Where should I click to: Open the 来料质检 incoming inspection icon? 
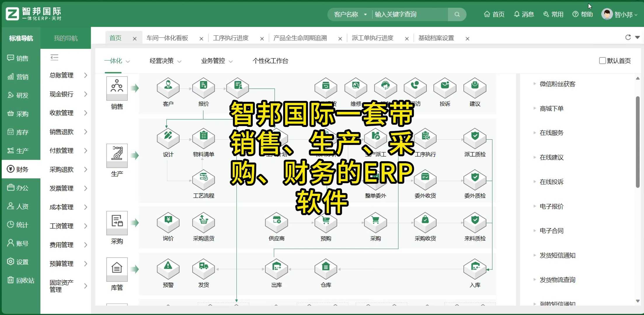tap(475, 223)
